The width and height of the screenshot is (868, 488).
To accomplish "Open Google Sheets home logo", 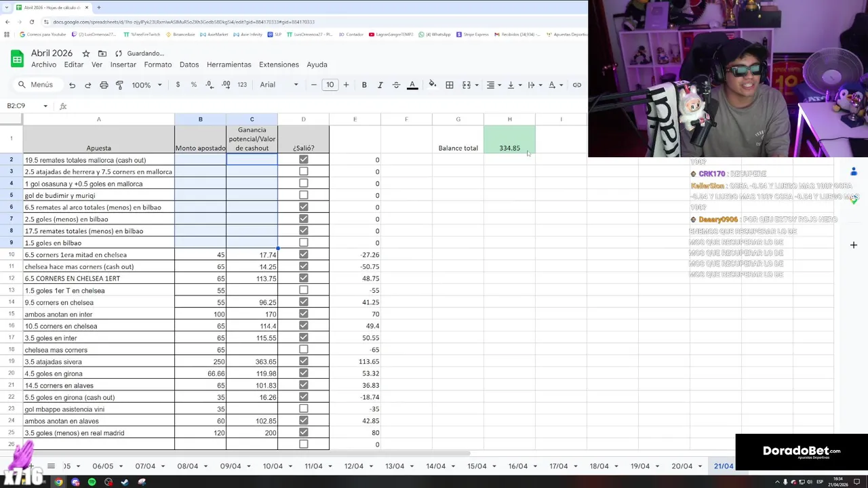I will pyautogui.click(x=17, y=58).
